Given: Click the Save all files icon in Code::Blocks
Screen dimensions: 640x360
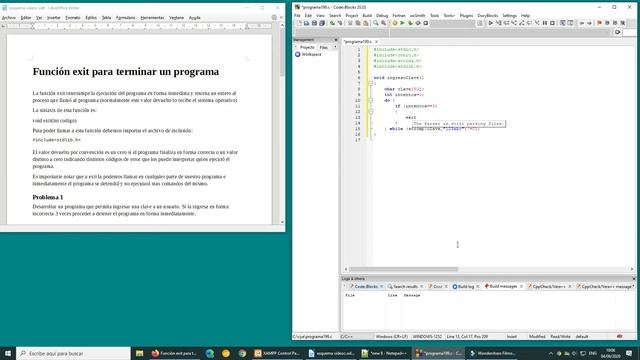Looking at the screenshot, I should (x=322, y=23).
